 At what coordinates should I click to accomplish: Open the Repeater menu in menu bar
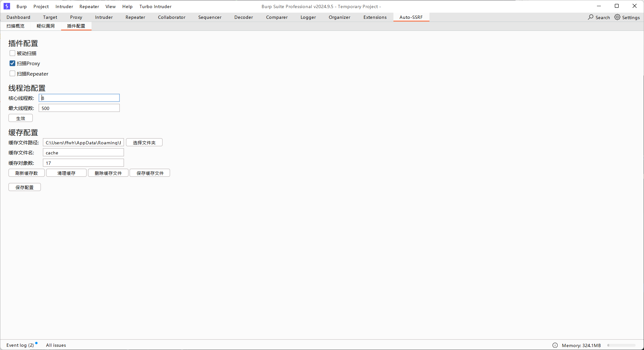point(89,6)
